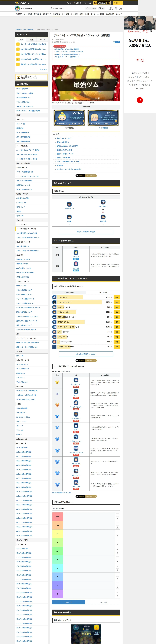The height and width of the screenshot is (644, 156).
Task: Add page to favorites via お気に入り追加
Action: tap(91, 8)
